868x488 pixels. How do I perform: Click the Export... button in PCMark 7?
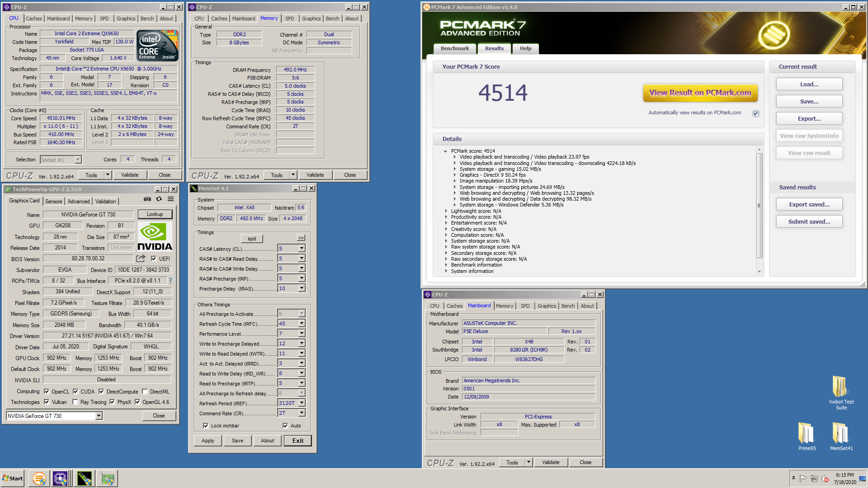point(809,118)
